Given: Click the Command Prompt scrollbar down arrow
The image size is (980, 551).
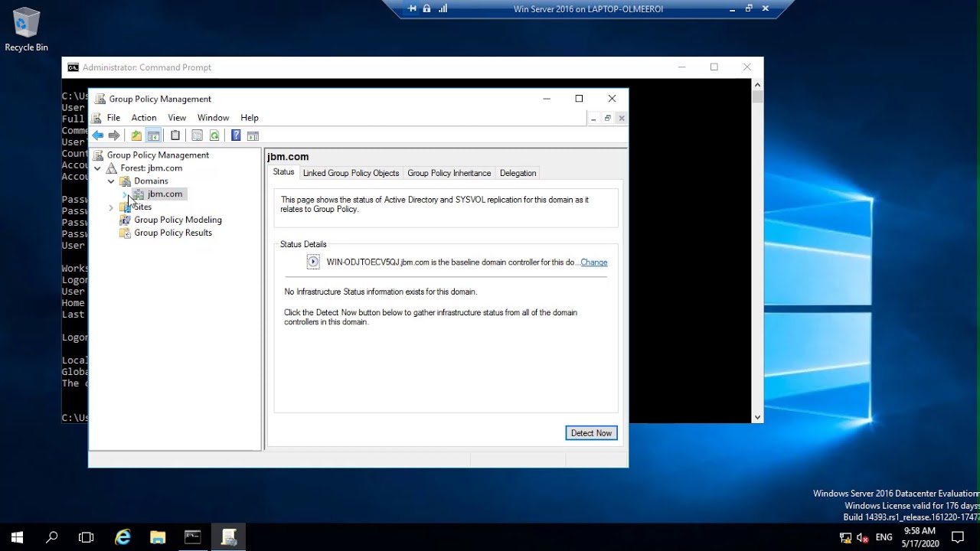Looking at the screenshot, I should [757, 417].
